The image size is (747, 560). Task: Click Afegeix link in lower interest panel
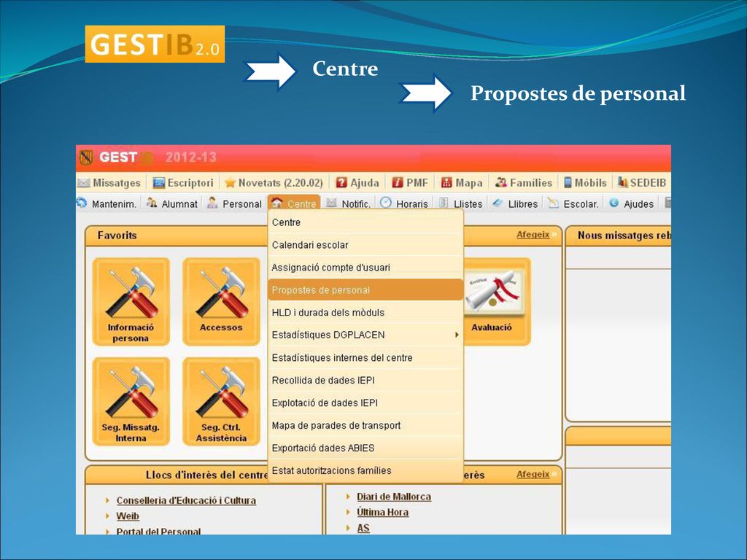pyautogui.click(x=533, y=474)
